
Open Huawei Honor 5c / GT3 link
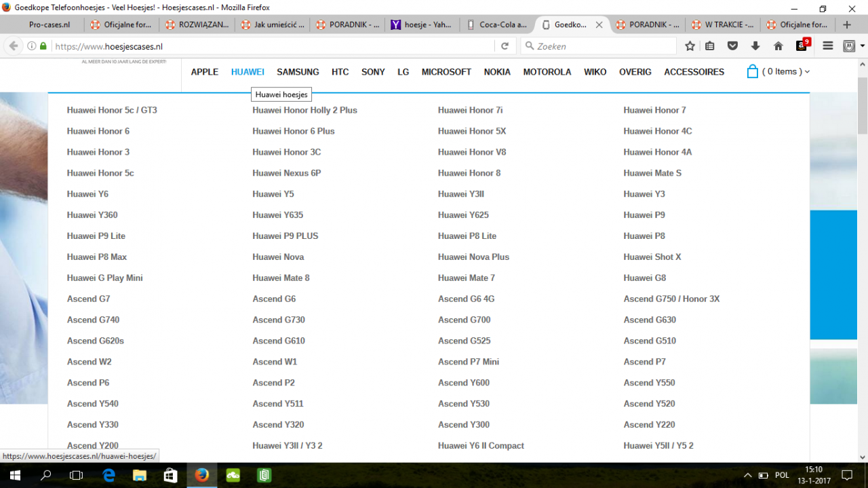(112, 110)
